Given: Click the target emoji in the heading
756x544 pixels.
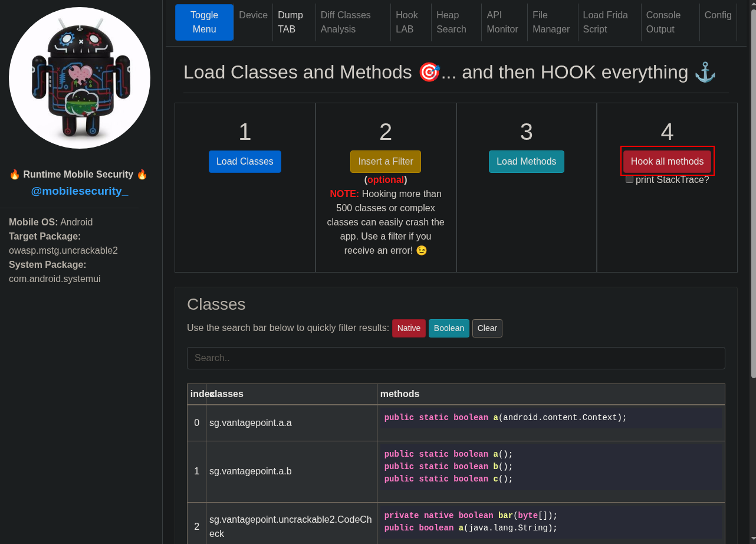Looking at the screenshot, I should (429, 73).
